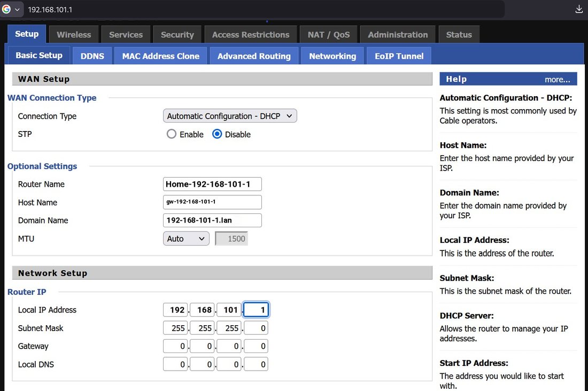Click the 'Connection Type' field label
The image size is (588, 391).
point(47,116)
